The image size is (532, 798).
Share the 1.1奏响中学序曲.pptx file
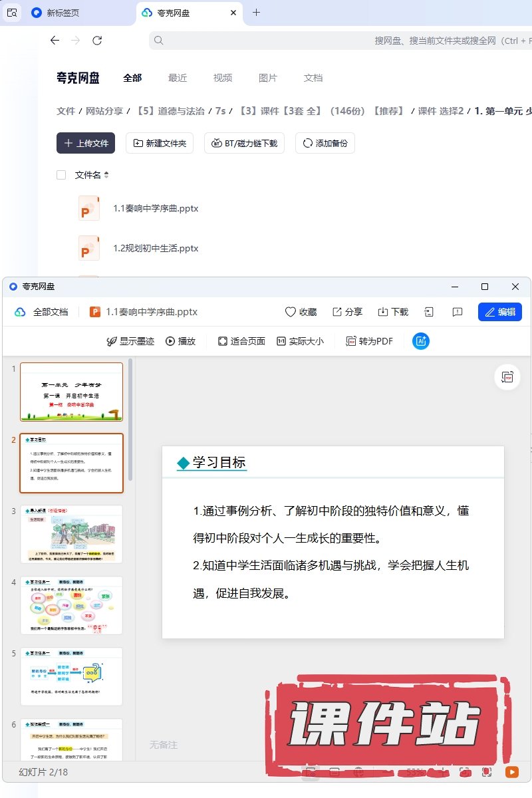point(347,312)
